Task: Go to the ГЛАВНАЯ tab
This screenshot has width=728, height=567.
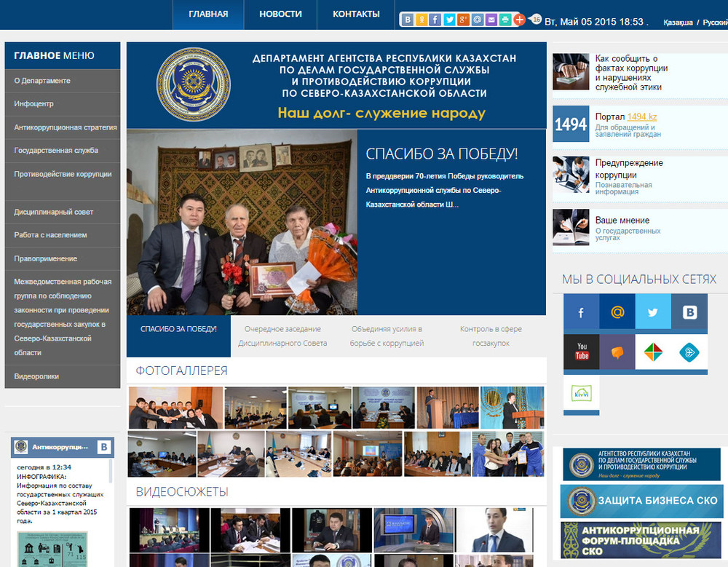Action: (208, 15)
